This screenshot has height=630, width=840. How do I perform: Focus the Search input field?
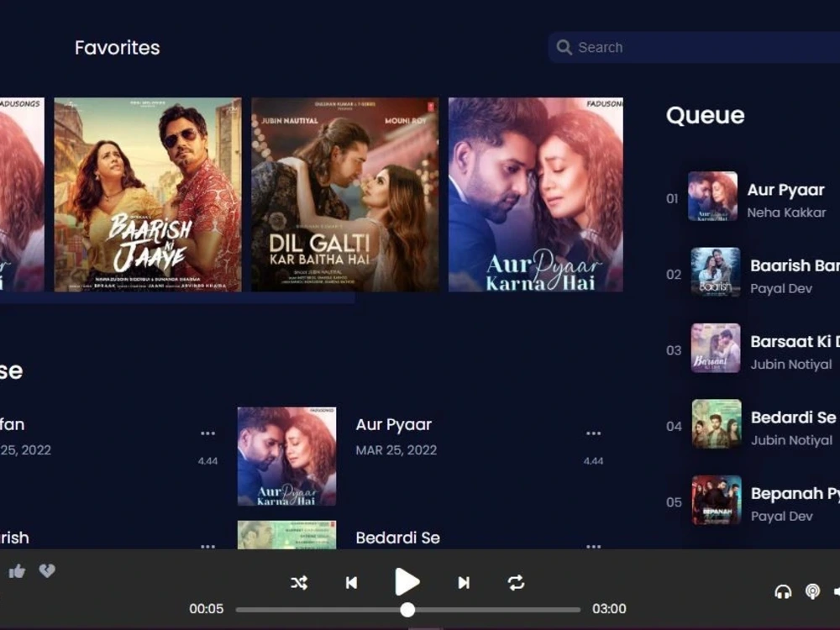click(x=694, y=47)
